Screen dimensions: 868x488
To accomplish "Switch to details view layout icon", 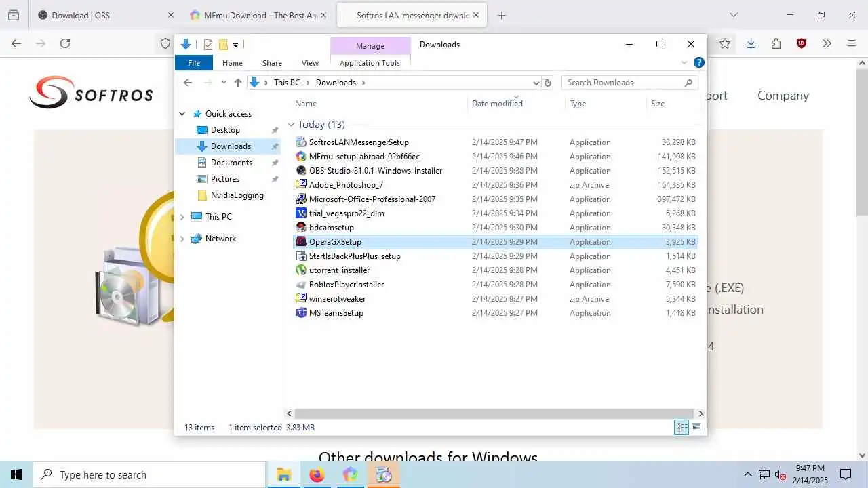I will [682, 427].
